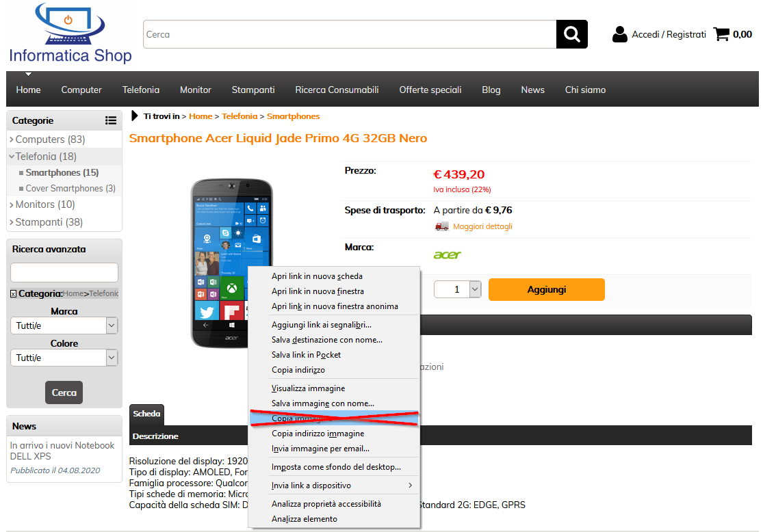
Task: Select Analizza proprietà accessibilità
Action: (334, 504)
